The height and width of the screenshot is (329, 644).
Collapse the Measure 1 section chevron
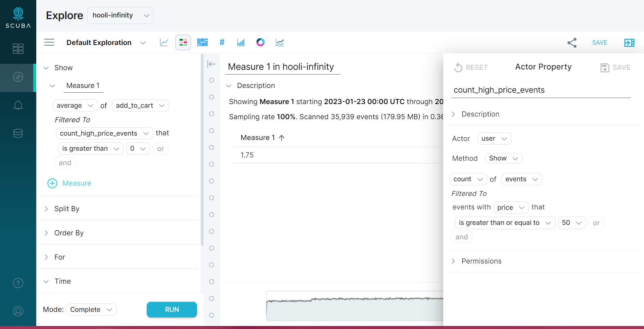tap(52, 86)
